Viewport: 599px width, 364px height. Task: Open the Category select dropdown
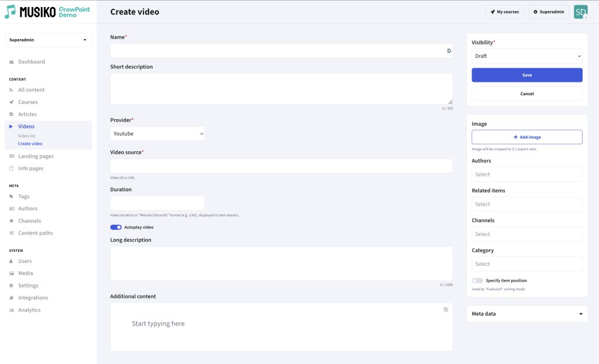pos(527,264)
